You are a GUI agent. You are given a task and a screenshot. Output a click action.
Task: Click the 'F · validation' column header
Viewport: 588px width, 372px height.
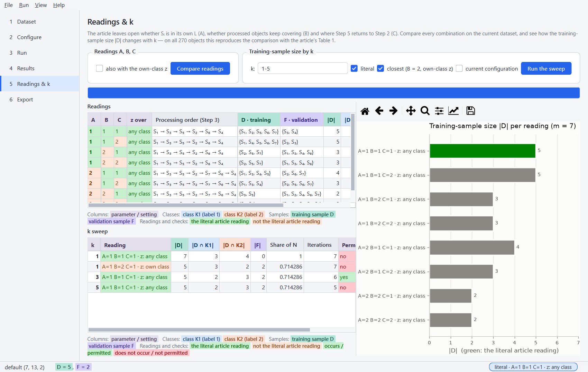(x=302, y=120)
